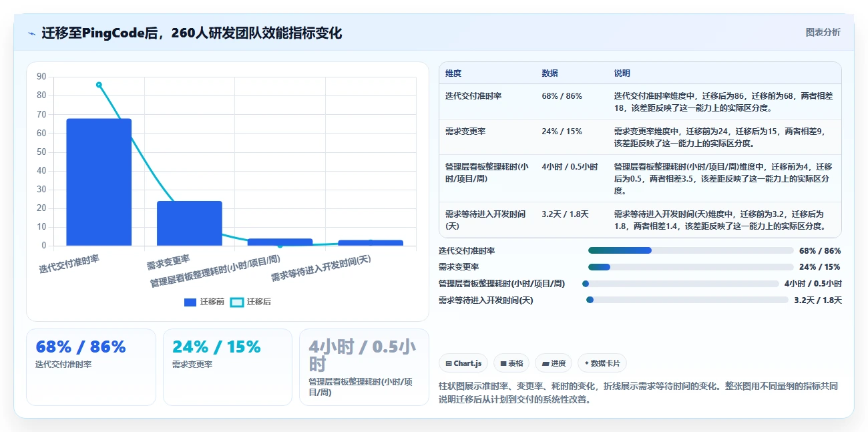Click y-axis label 90

[41, 77]
